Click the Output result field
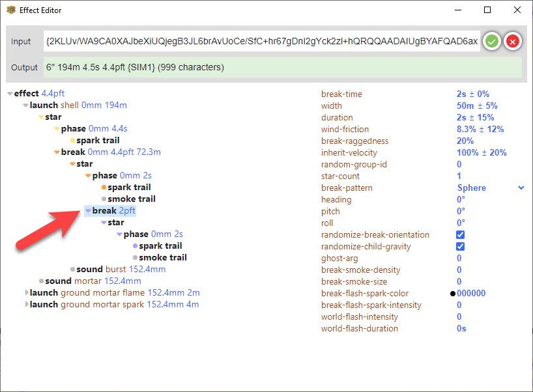 (x=283, y=67)
